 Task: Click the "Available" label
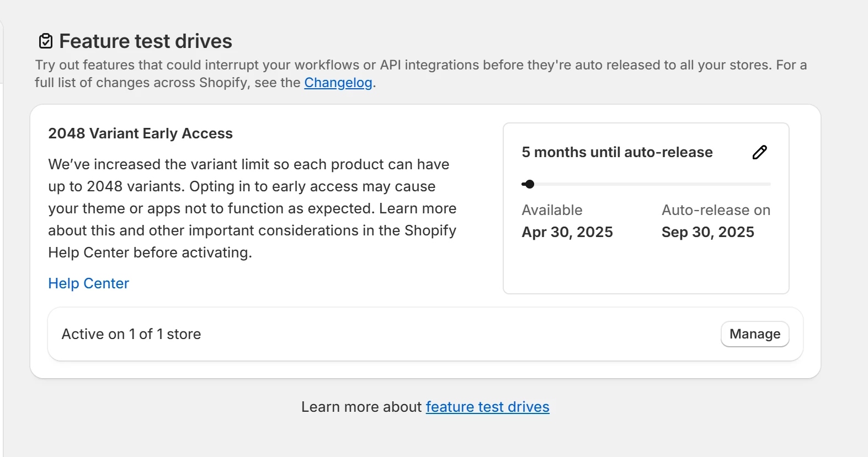[x=552, y=210]
